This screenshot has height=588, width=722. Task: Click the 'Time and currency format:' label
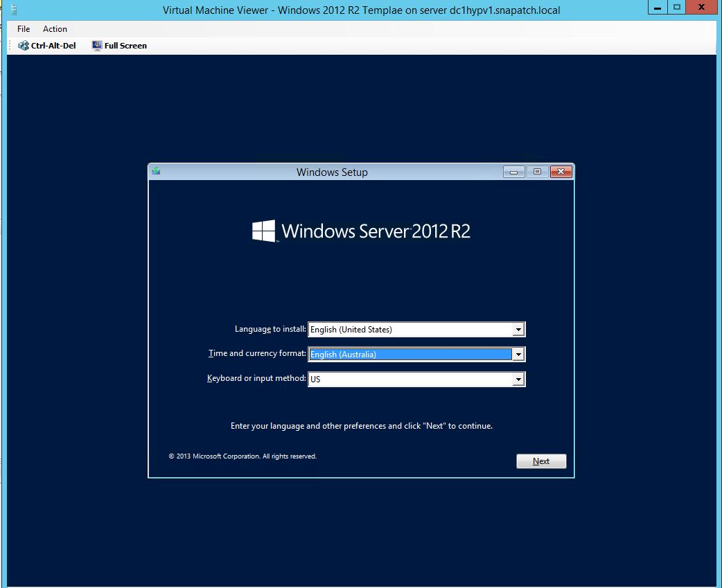click(257, 353)
